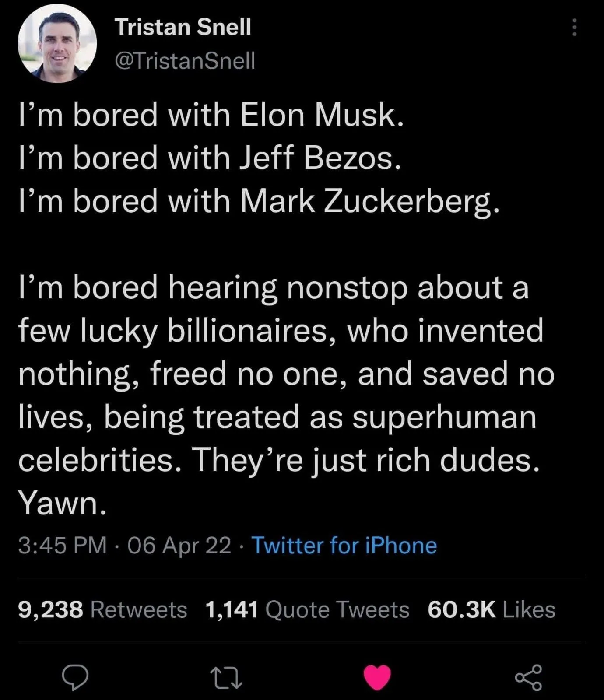Click the line mentioning Jeff Bezos
This screenshot has height=700, width=604.
tap(209, 158)
